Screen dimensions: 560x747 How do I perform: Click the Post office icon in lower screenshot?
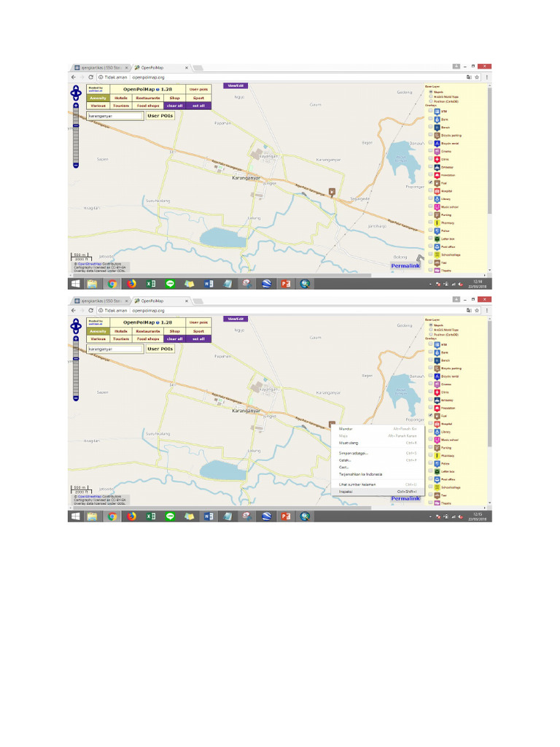click(437, 480)
